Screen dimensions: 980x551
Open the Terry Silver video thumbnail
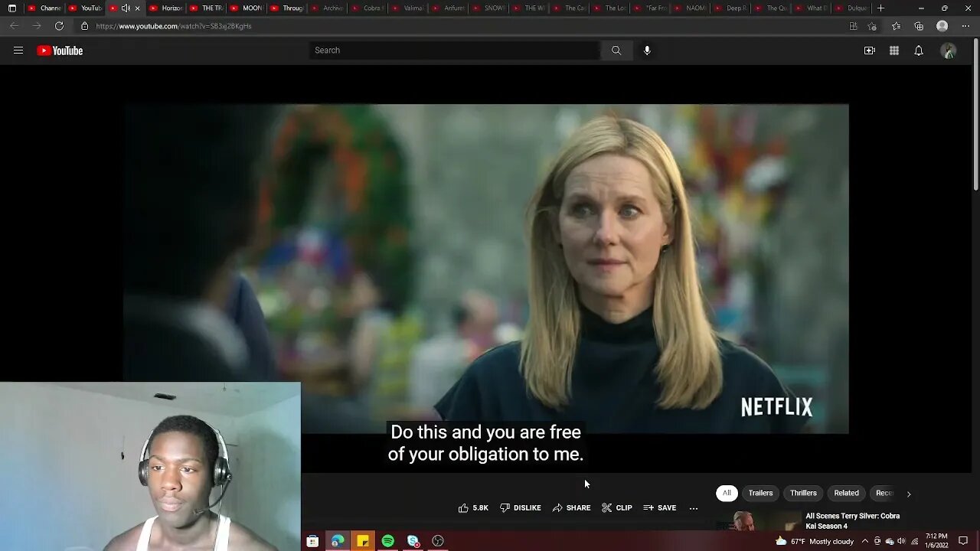[x=758, y=521]
